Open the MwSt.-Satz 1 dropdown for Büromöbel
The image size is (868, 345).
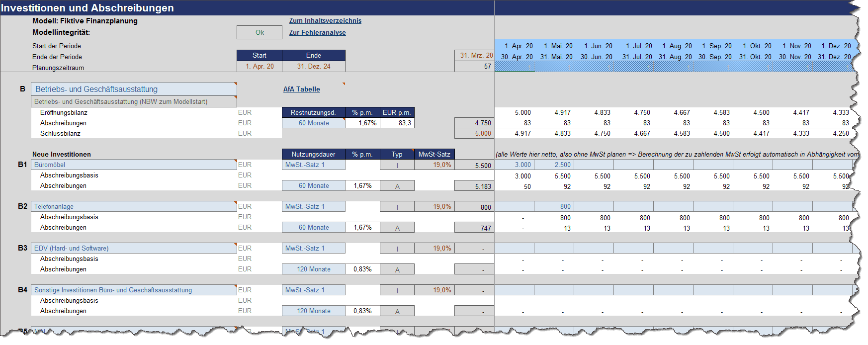click(313, 165)
